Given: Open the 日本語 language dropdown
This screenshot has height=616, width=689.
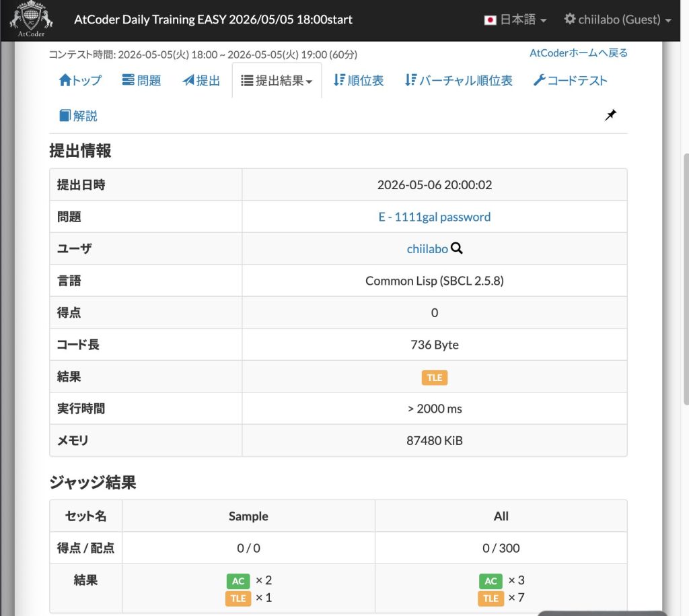Looking at the screenshot, I should click(x=515, y=20).
